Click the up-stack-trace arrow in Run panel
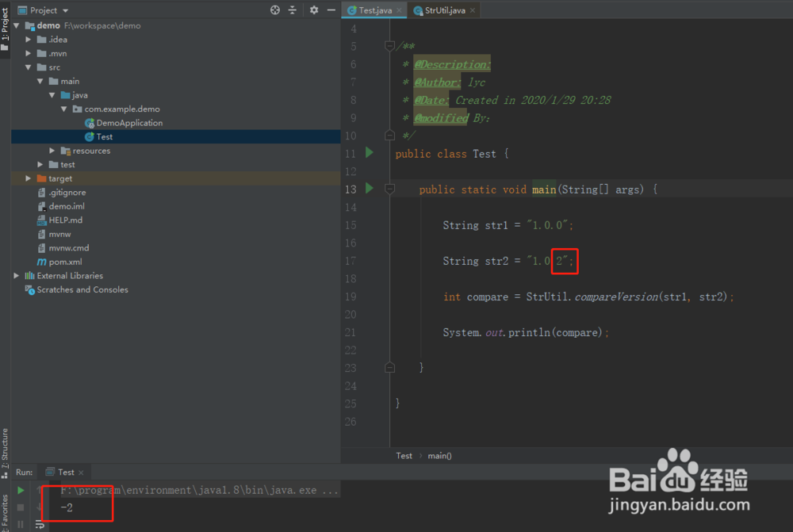The image size is (793, 532). coord(40,490)
